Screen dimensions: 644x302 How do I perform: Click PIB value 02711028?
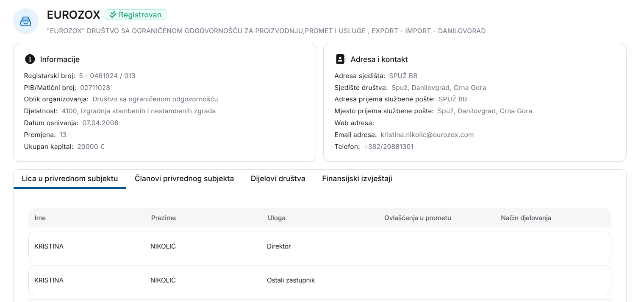tap(95, 88)
